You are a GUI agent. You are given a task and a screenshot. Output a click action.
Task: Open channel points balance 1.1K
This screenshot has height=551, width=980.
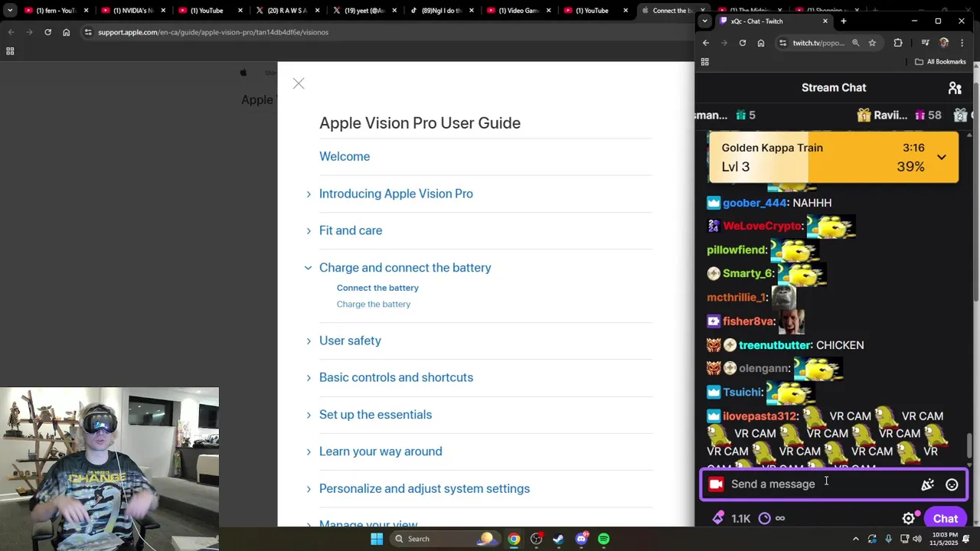[x=731, y=518]
